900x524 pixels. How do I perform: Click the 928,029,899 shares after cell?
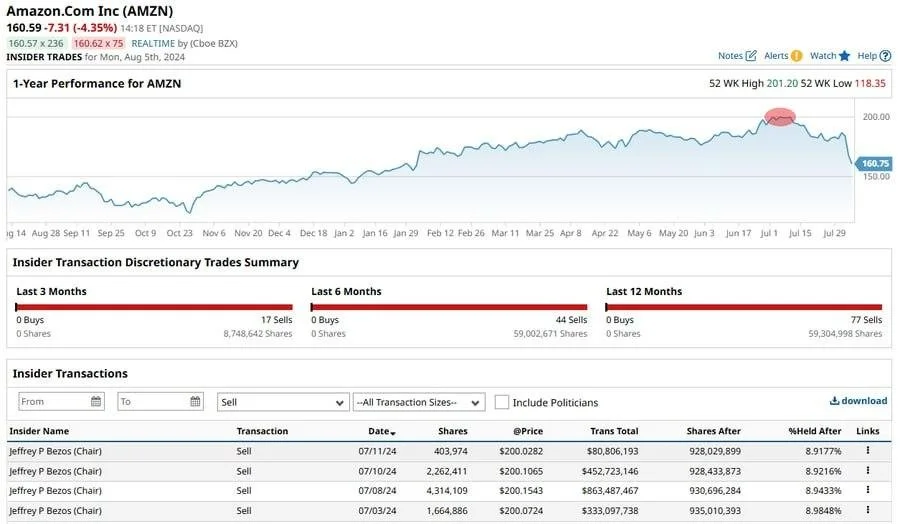coord(715,451)
